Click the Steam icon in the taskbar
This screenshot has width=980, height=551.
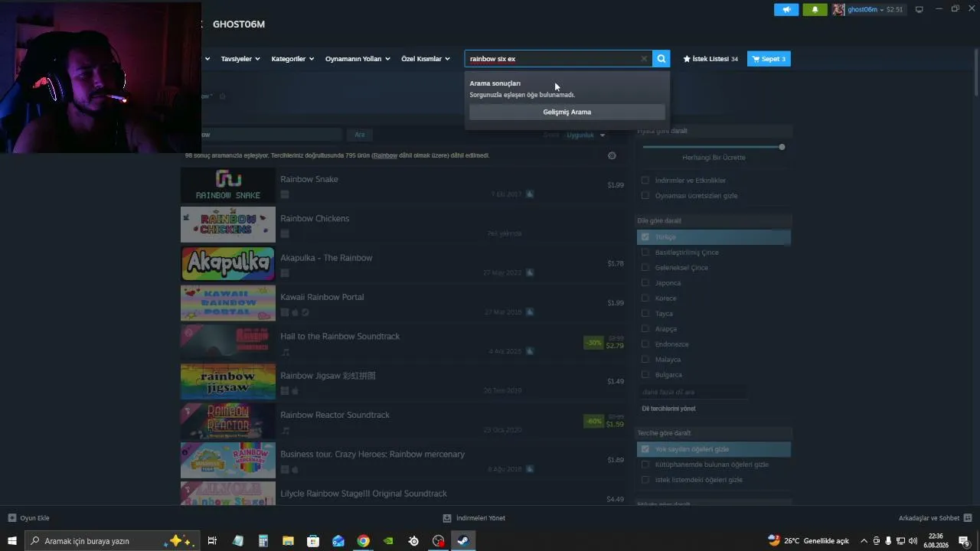(x=463, y=541)
